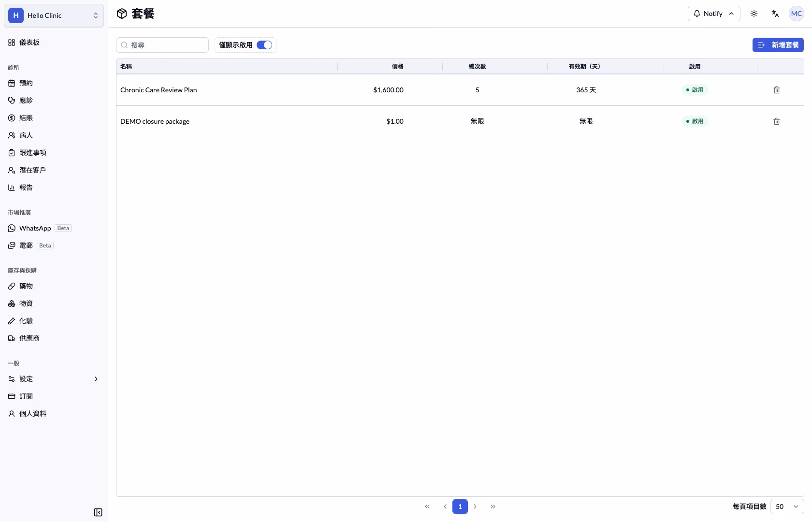Screen dimensions: 812x522
Task: Delete the Chronic Care Review Plan package
Action: pos(777,90)
